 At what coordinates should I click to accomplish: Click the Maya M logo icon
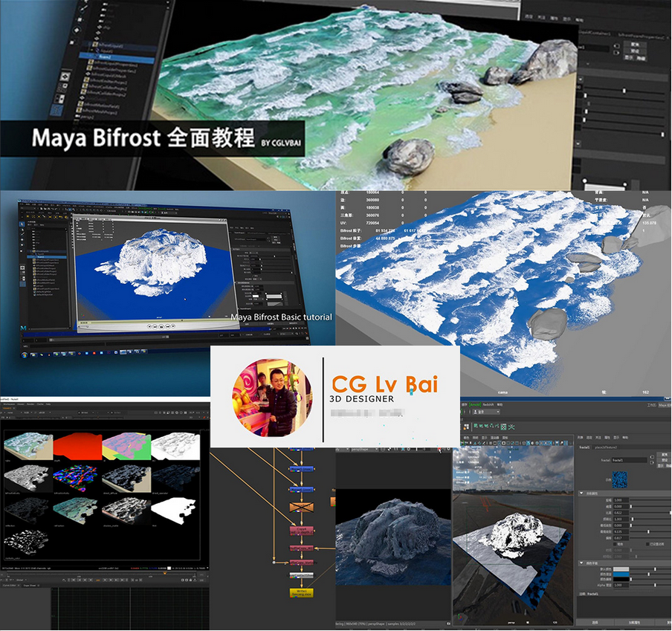pos(23,327)
